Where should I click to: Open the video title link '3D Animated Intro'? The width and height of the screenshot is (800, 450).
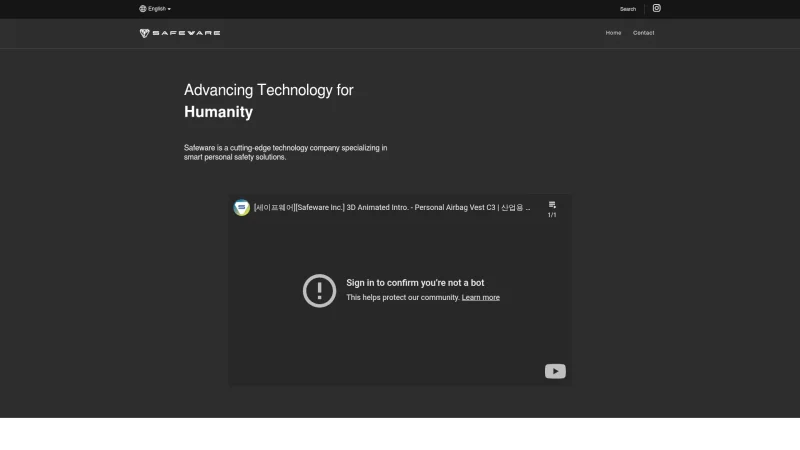[x=392, y=208]
